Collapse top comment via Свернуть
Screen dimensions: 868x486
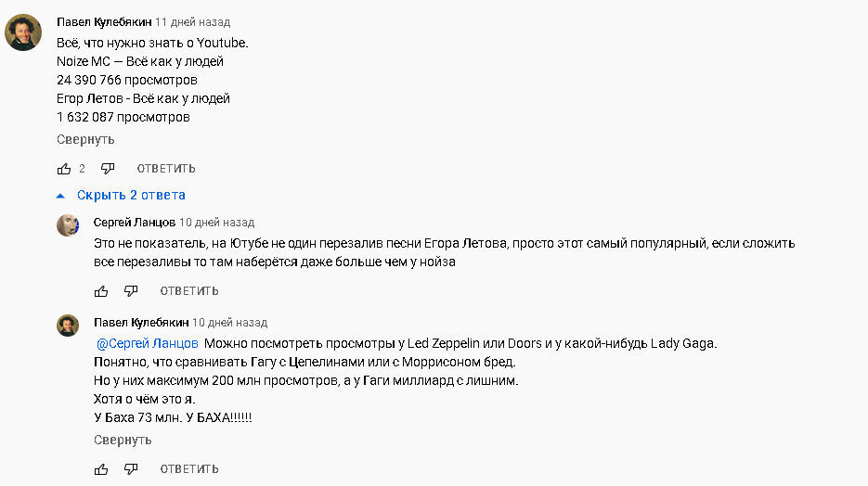[x=85, y=139]
